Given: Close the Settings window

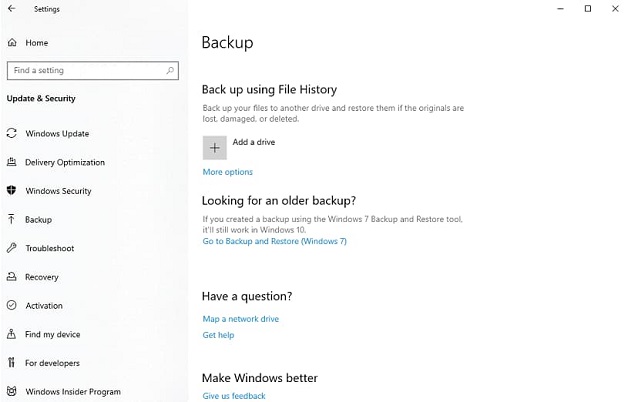Looking at the screenshot, I should (x=615, y=9).
